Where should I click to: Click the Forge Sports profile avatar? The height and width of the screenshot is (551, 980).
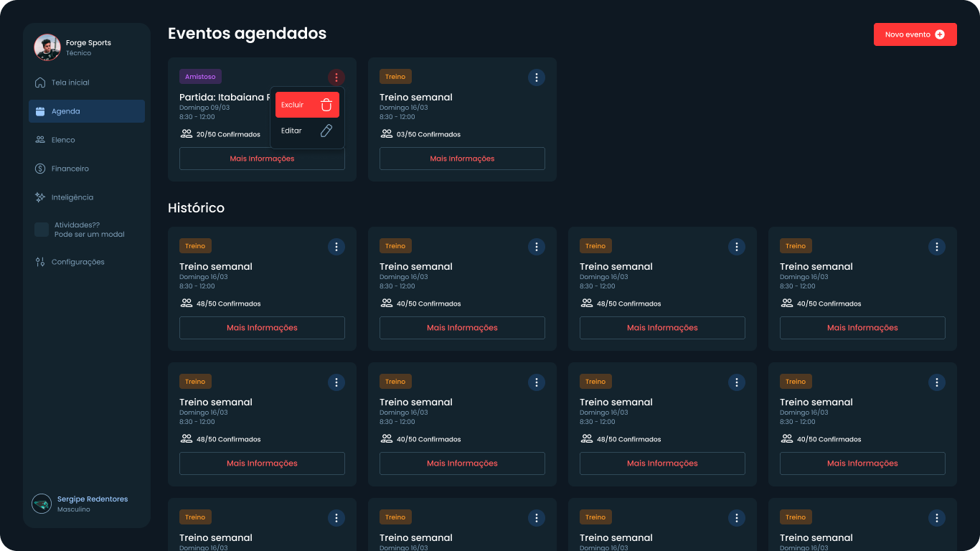47,47
